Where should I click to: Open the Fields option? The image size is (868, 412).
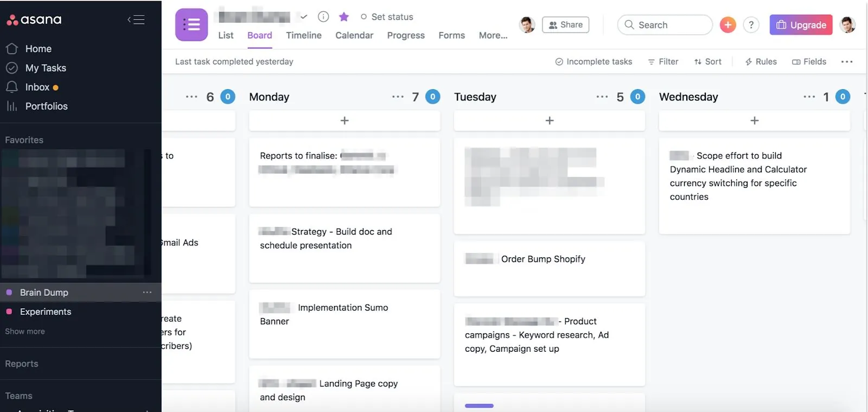click(809, 62)
